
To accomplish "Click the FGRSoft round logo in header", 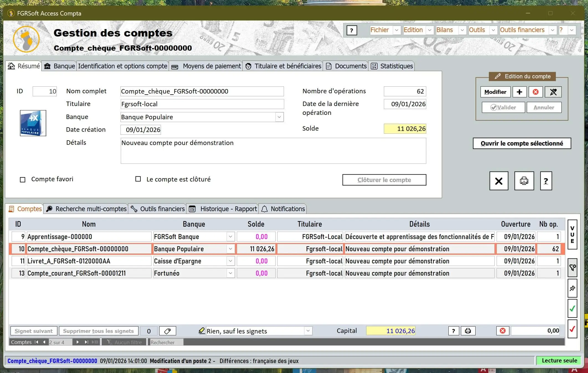I will pyautogui.click(x=26, y=39).
